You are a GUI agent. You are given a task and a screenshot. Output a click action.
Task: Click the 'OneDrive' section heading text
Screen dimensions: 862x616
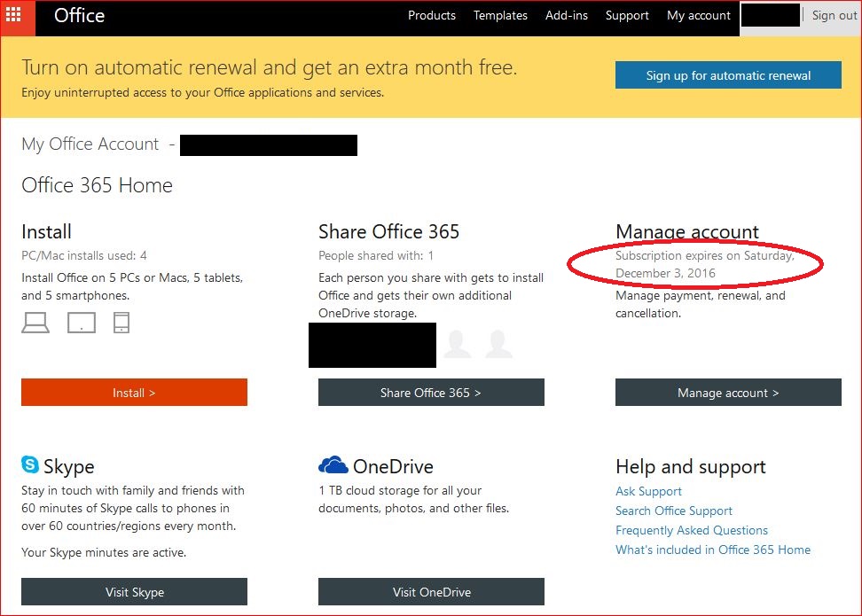(393, 466)
